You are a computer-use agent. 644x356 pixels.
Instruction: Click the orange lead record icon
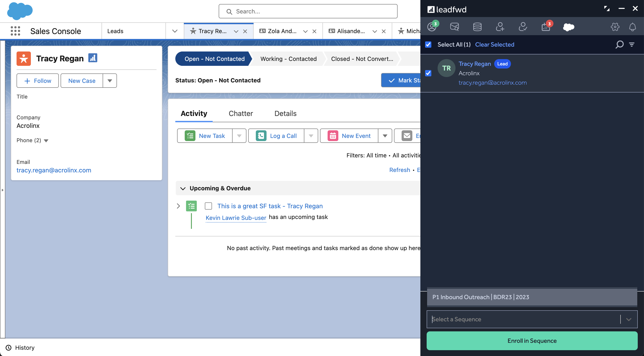pyautogui.click(x=24, y=59)
